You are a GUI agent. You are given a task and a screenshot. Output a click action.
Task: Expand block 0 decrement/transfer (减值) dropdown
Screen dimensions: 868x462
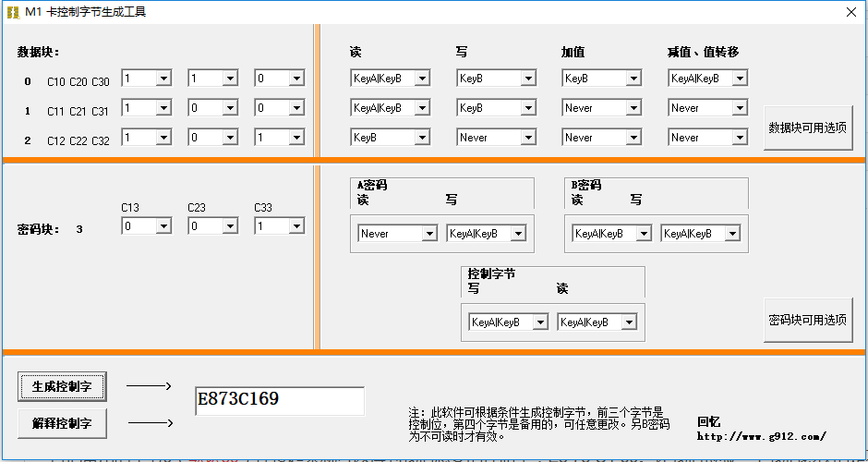click(x=740, y=79)
